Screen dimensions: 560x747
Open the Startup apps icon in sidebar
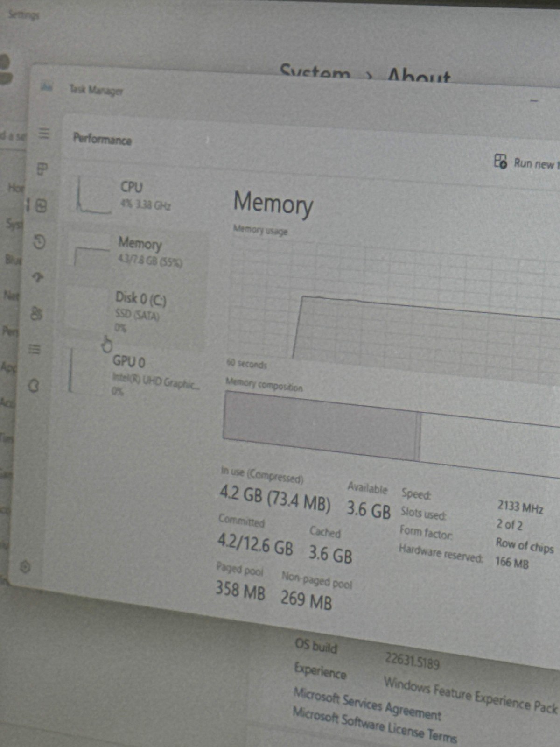[38, 277]
